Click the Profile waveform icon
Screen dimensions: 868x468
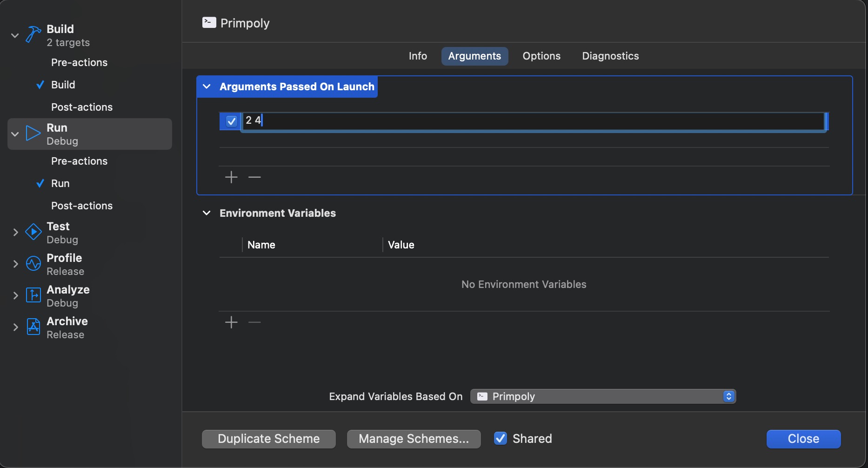click(33, 263)
